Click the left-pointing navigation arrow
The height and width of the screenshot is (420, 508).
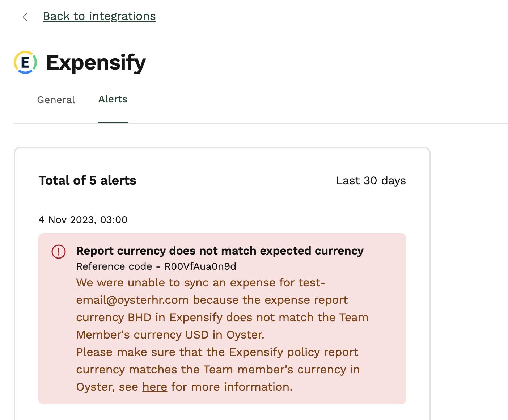(x=25, y=16)
